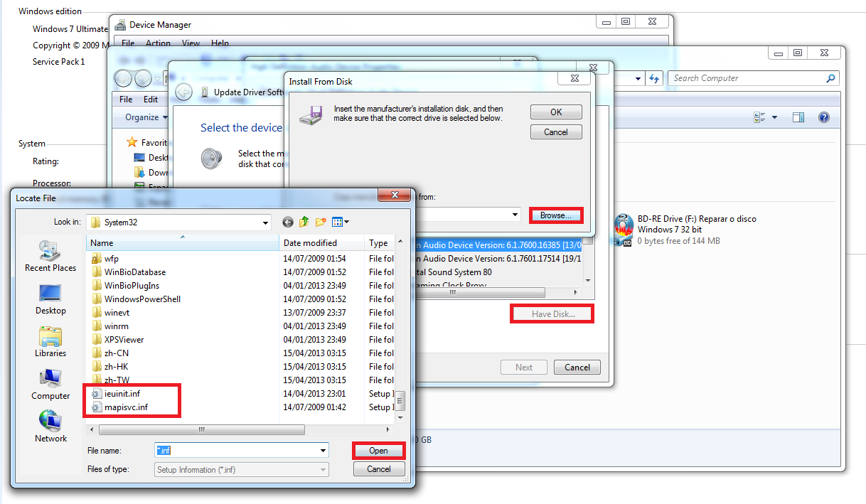Screen dimensions: 866x504
Task: Go back to last folder in Locate File
Action: click(288, 222)
